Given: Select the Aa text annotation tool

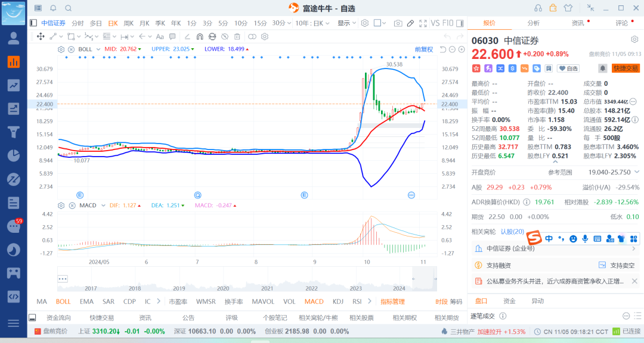Looking at the screenshot, I should click(x=160, y=36).
